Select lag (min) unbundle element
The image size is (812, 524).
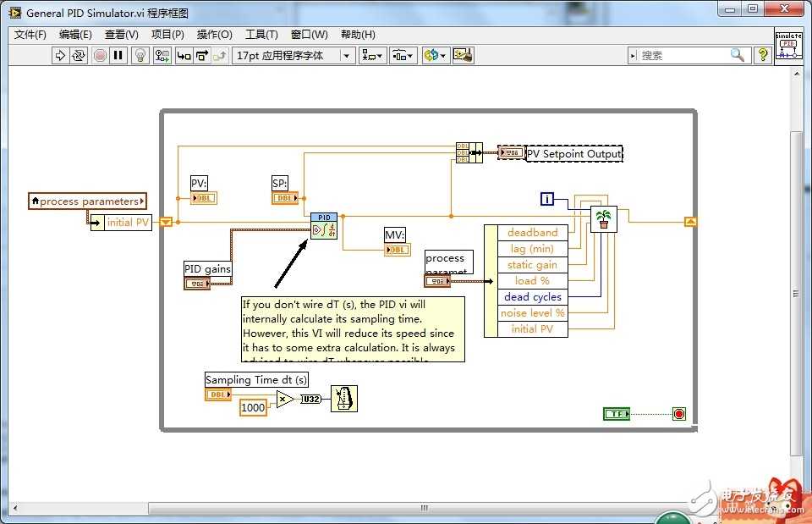(x=532, y=249)
